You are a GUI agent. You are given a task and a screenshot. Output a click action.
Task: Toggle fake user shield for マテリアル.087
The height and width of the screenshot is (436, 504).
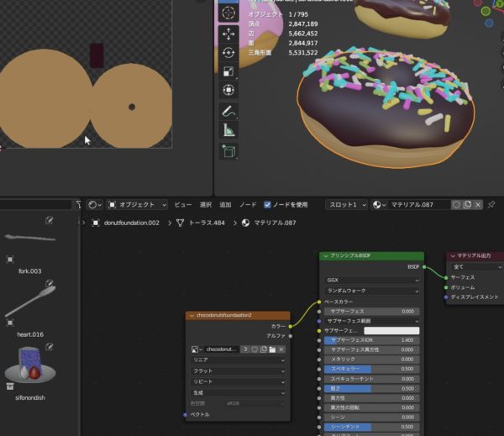coord(456,204)
